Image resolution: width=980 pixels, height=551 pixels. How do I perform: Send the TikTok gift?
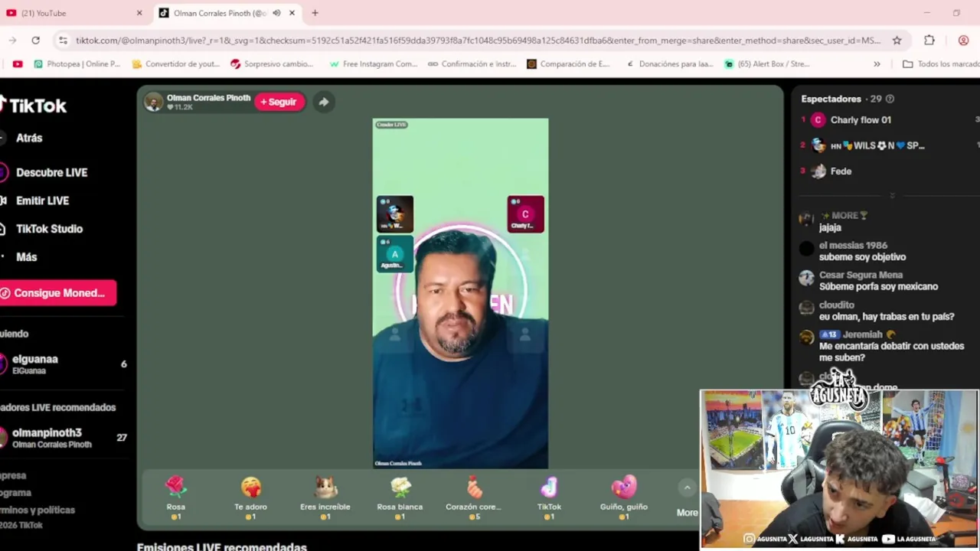549,497
